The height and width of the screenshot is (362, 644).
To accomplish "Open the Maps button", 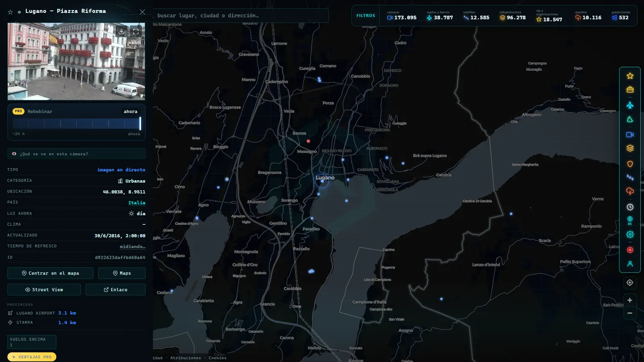I will tap(122, 273).
